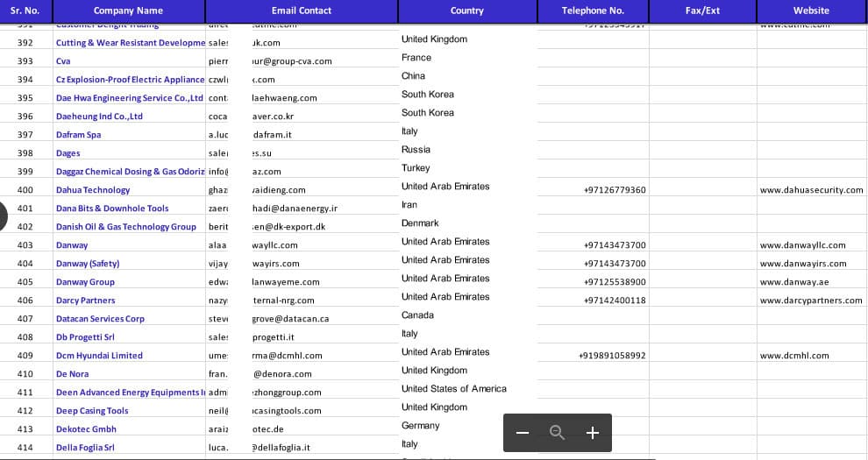Select Datacan Services Corp entry
868x460 pixels.
point(100,319)
